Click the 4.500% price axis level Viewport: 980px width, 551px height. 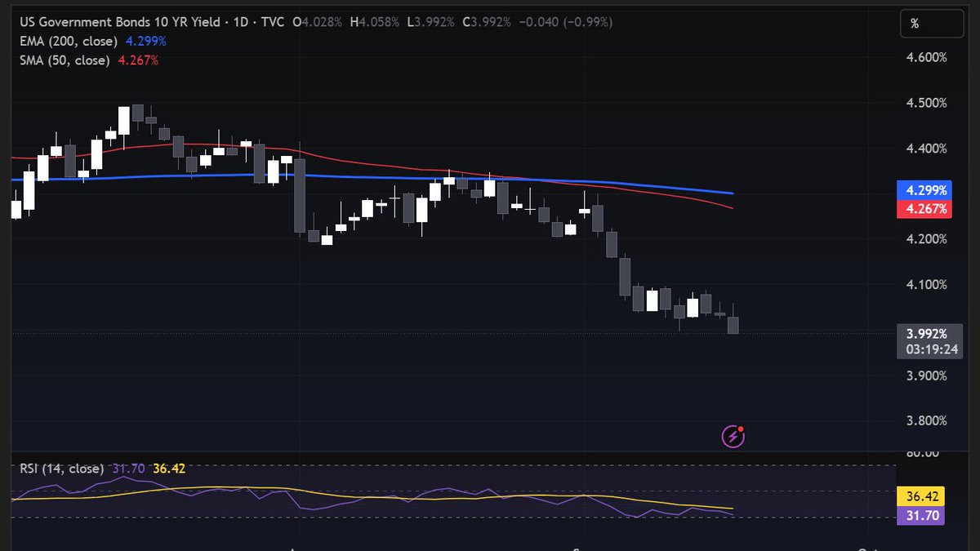coord(926,103)
